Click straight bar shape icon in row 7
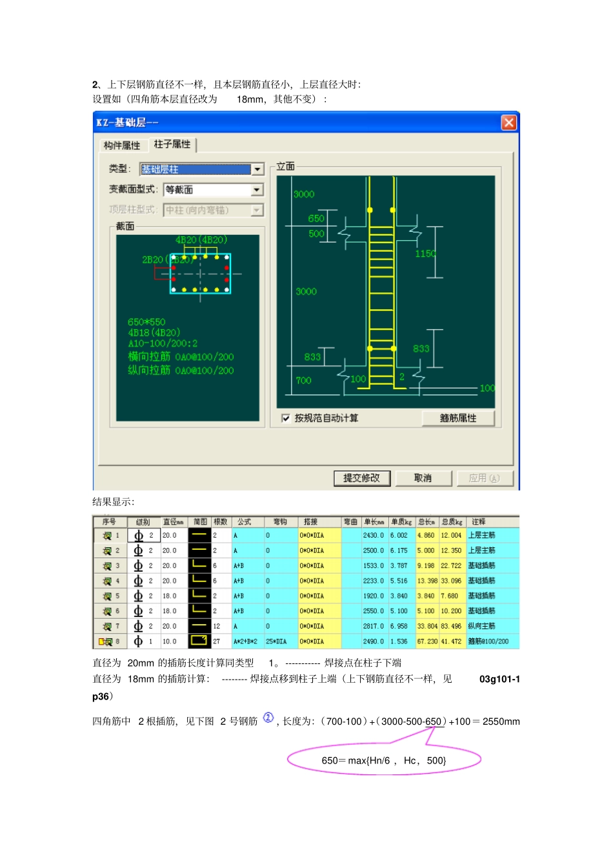Image resolution: width=613 pixels, height=868 pixels. (x=199, y=626)
